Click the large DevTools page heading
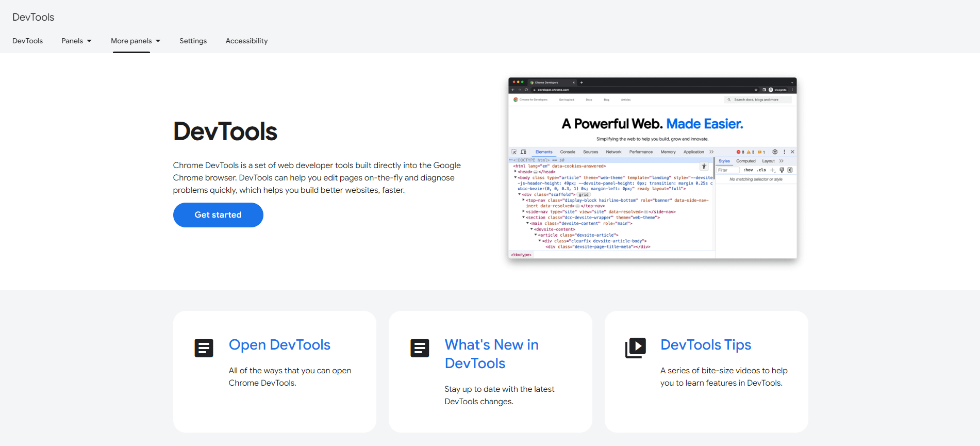 225,131
